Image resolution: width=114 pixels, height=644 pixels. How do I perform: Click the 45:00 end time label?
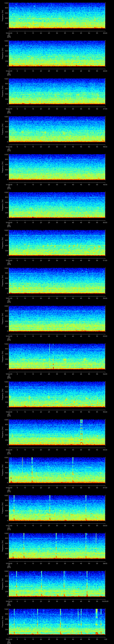(x=105, y=33)
